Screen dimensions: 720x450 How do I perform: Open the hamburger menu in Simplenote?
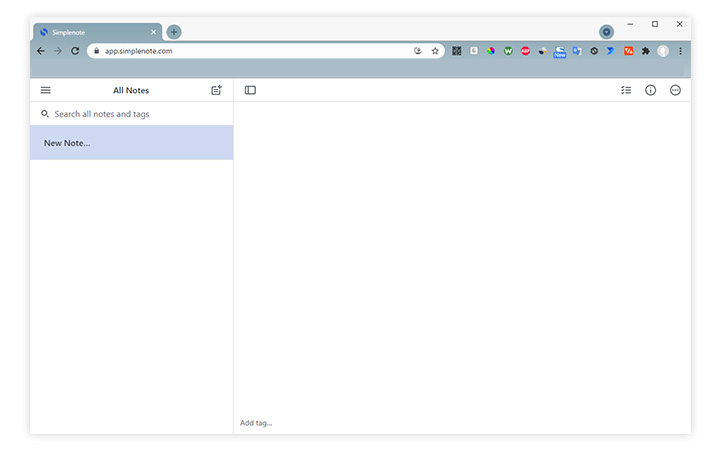point(45,90)
